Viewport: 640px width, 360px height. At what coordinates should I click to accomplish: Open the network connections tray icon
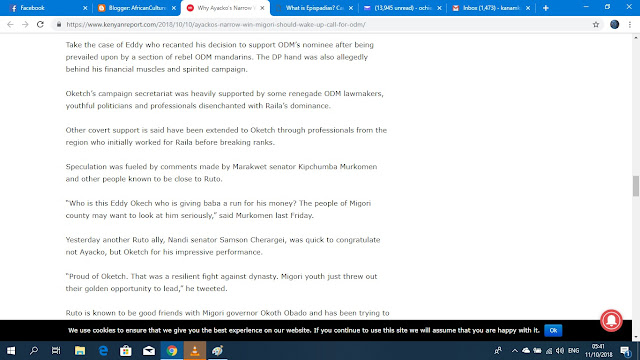(549, 351)
